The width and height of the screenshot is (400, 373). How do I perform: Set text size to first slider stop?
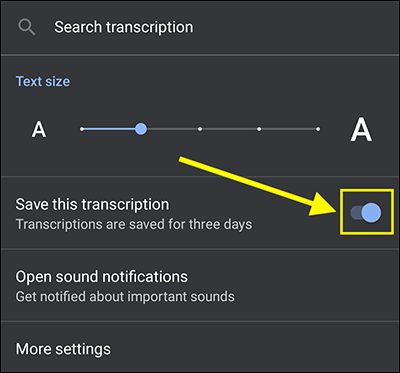click(82, 129)
